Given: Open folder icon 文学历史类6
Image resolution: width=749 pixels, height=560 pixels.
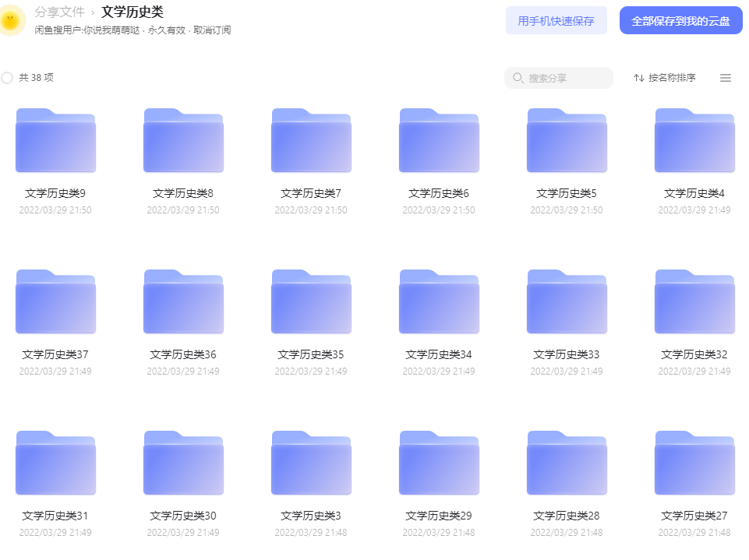Looking at the screenshot, I should tap(439, 140).
